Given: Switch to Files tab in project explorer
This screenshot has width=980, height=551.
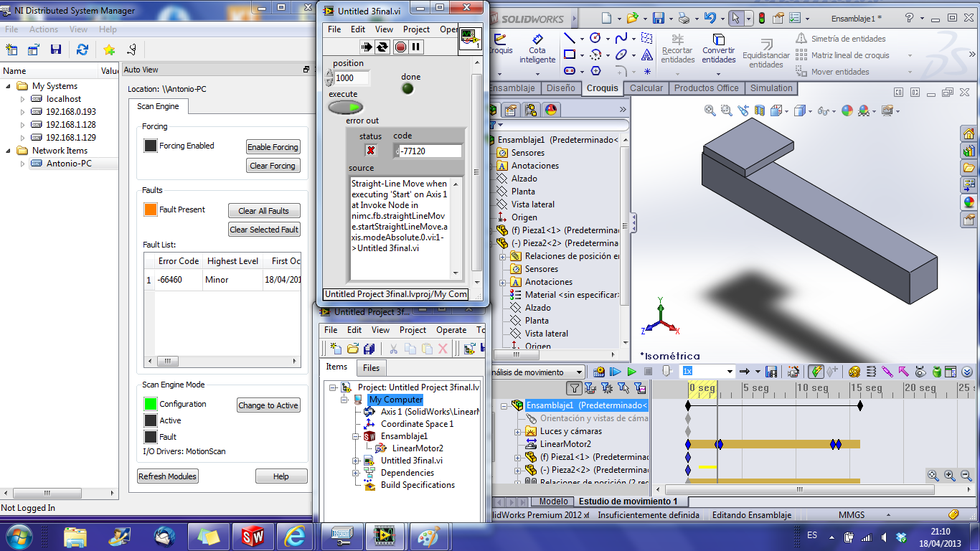Looking at the screenshot, I should coord(371,367).
